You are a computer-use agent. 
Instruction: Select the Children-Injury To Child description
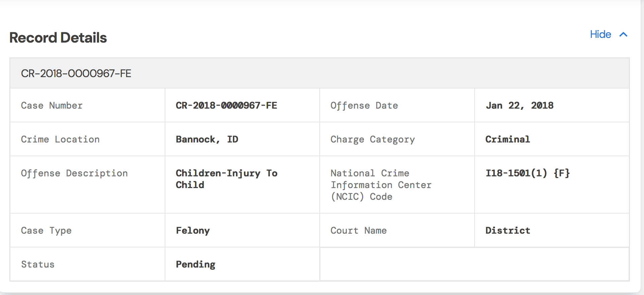[226, 179]
